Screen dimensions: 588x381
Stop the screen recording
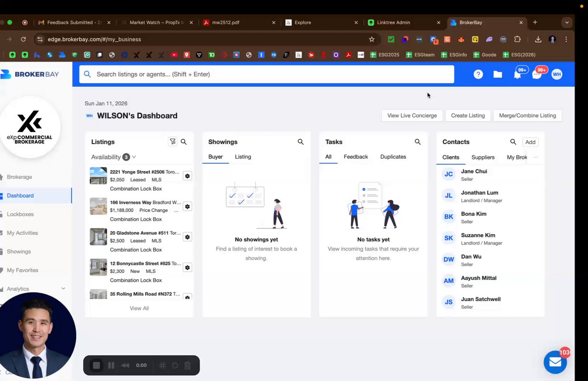coord(96,365)
